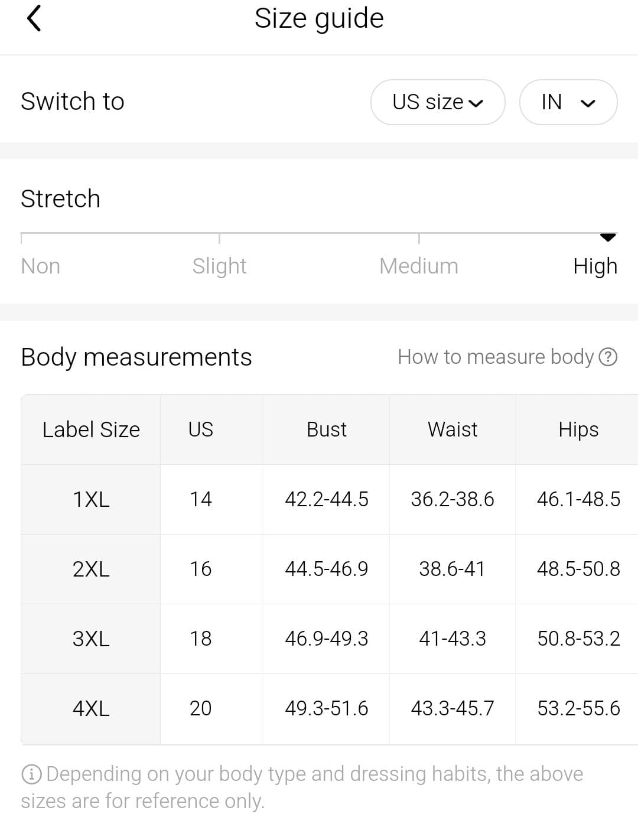Click the 1XL label size row
Image resolution: width=638 pixels, height=840 pixels.
(329, 500)
